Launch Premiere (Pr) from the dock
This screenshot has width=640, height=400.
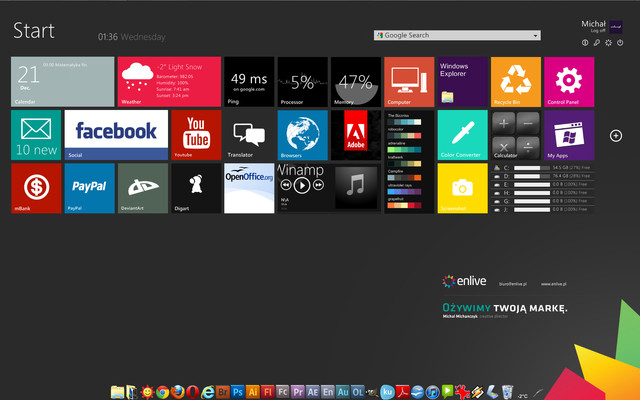[x=298, y=392]
